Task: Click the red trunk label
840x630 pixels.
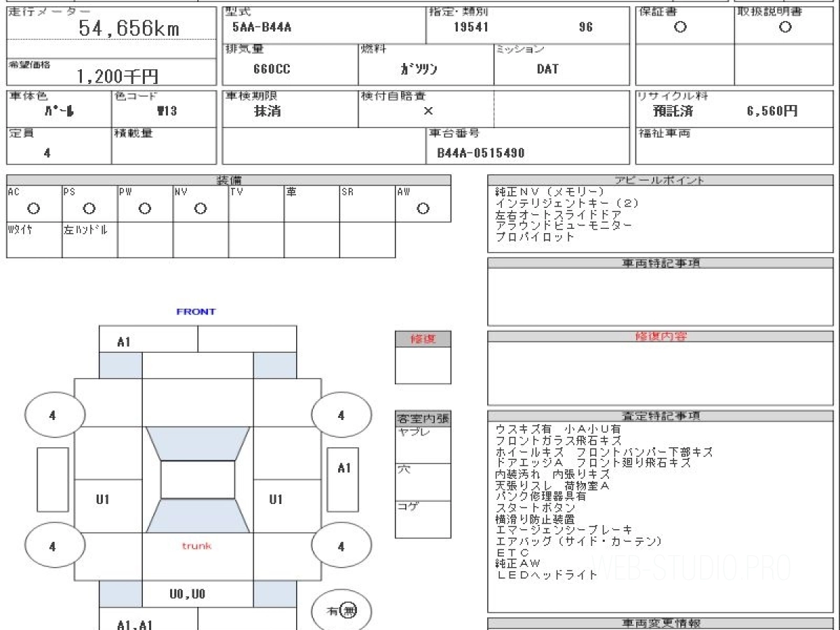Action: pos(197,545)
